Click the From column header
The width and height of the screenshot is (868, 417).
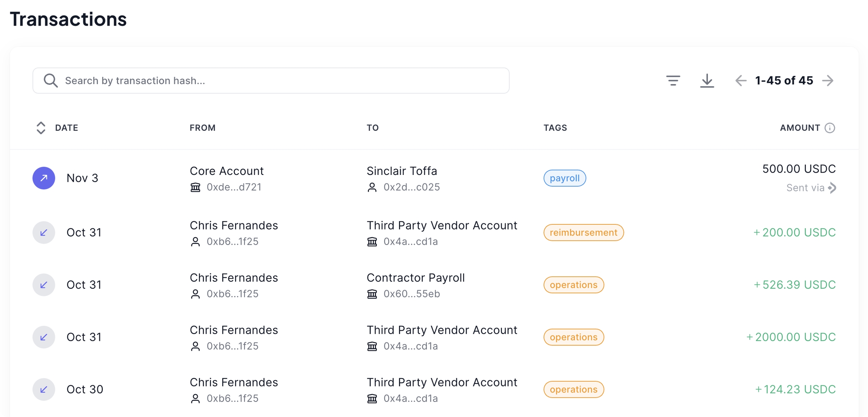click(202, 128)
